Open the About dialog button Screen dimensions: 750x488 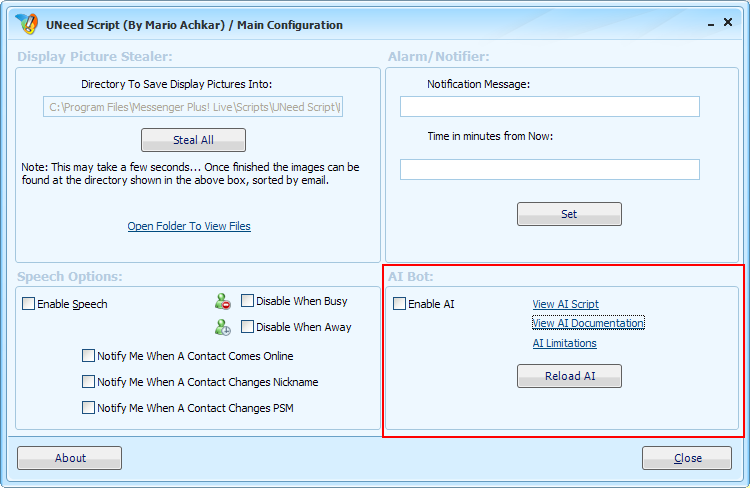coord(69,458)
